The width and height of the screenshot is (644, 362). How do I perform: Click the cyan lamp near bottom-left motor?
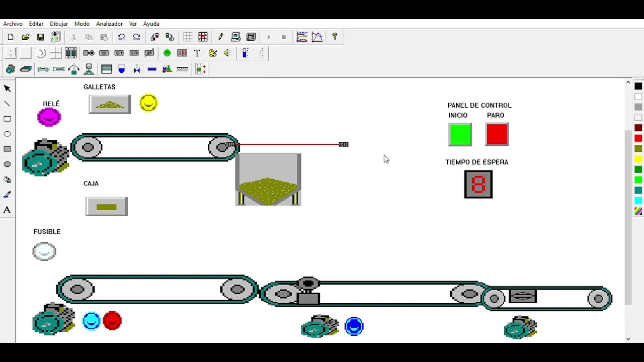coord(92,321)
